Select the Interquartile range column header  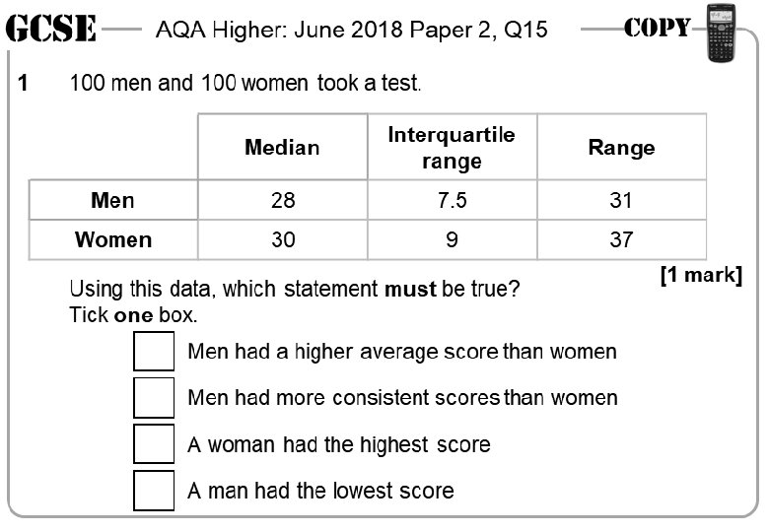click(452, 147)
